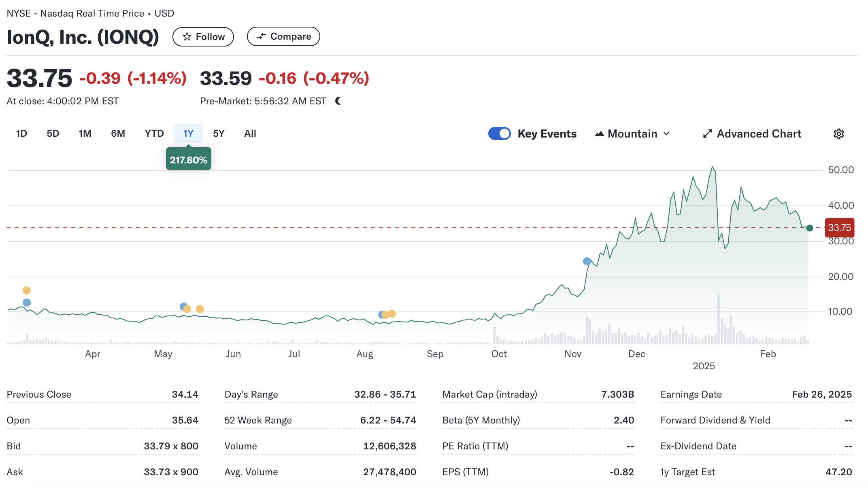The image size is (868, 487).
Task: Expand the Mountain chart style chevron
Action: coord(666,134)
